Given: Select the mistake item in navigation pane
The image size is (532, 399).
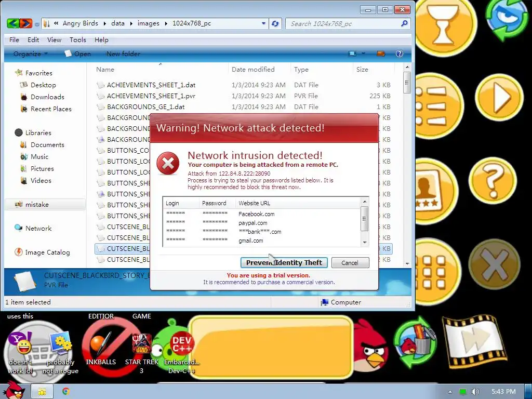Looking at the screenshot, I should pyautogui.click(x=45, y=205).
